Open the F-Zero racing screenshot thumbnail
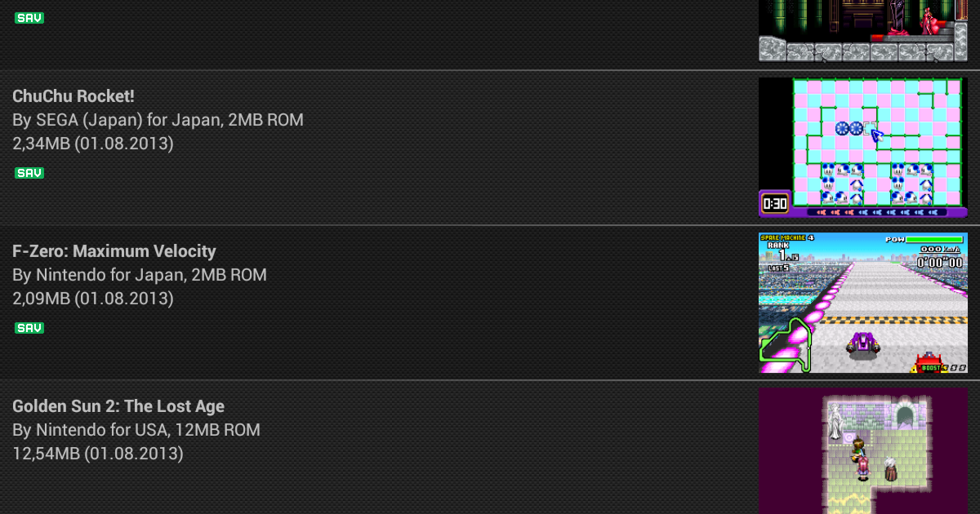 click(863, 303)
